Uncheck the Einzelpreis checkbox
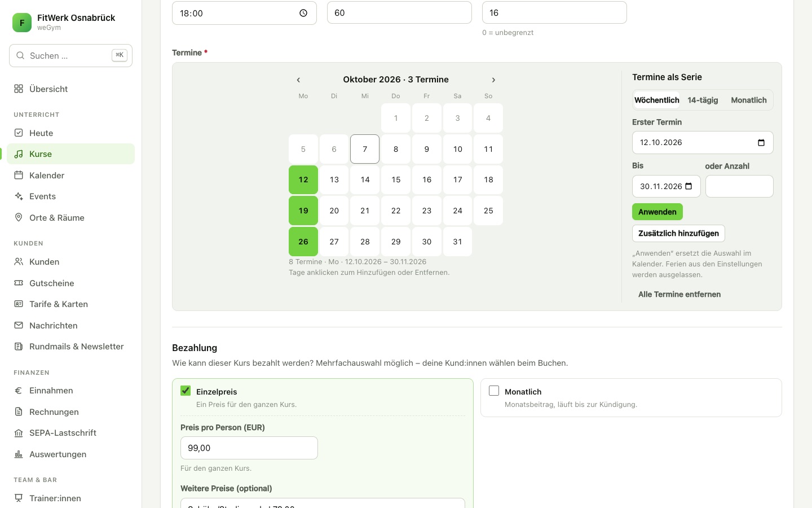Screen dimensions: 812x508 (186, 391)
